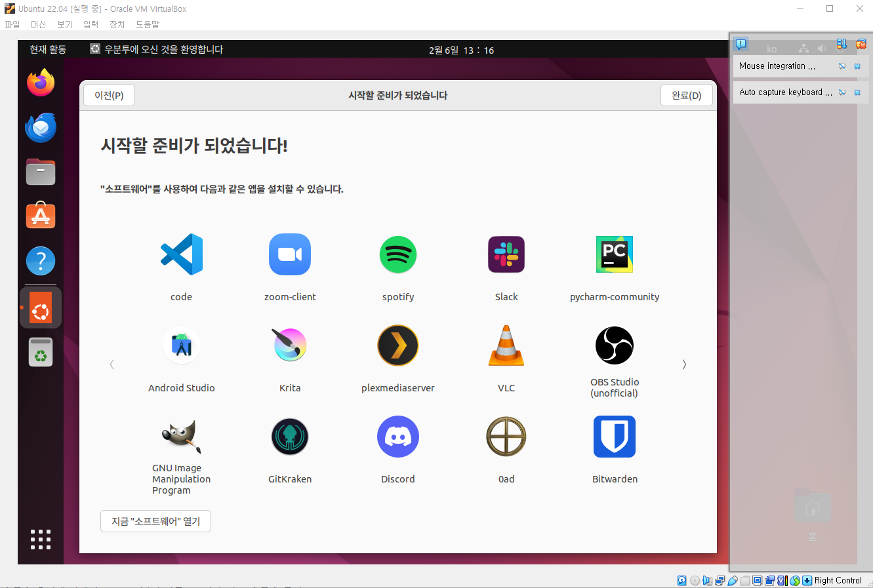The width and height of the screenshot is (873, 588).
Task: Dismiss the Auto capture keyboard notification
Action: (x=857, y=92)
